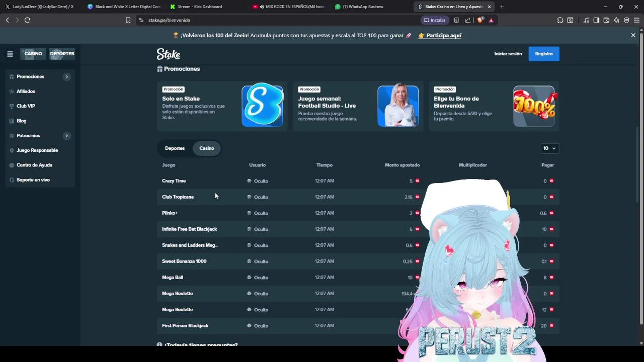Select the Casino bets tab

(207, 148)
